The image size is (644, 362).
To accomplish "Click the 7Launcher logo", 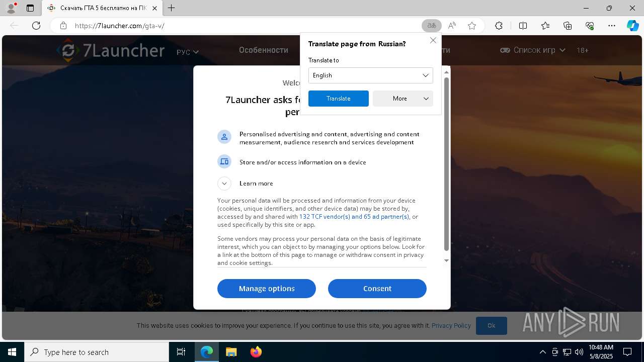I will click(x=110, y=50).
